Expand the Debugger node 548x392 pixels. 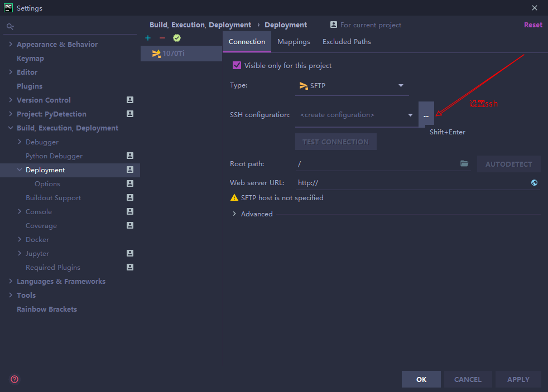(x=20, y=142)
